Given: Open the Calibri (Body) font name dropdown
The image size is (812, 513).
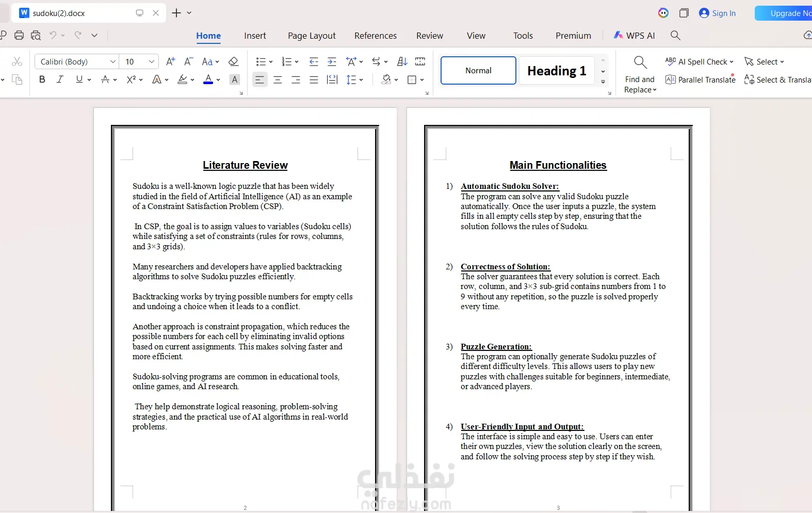Looking at the screenshot, I should coord(112,61).
